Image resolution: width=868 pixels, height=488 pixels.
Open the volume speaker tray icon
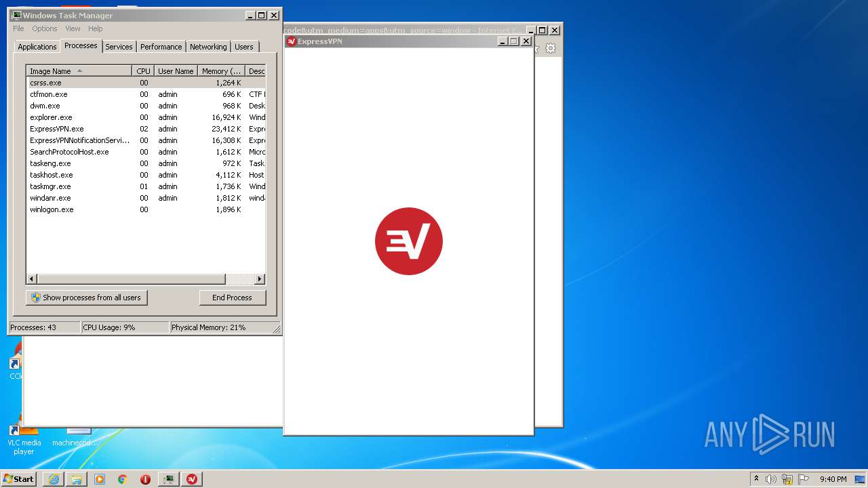771,479
